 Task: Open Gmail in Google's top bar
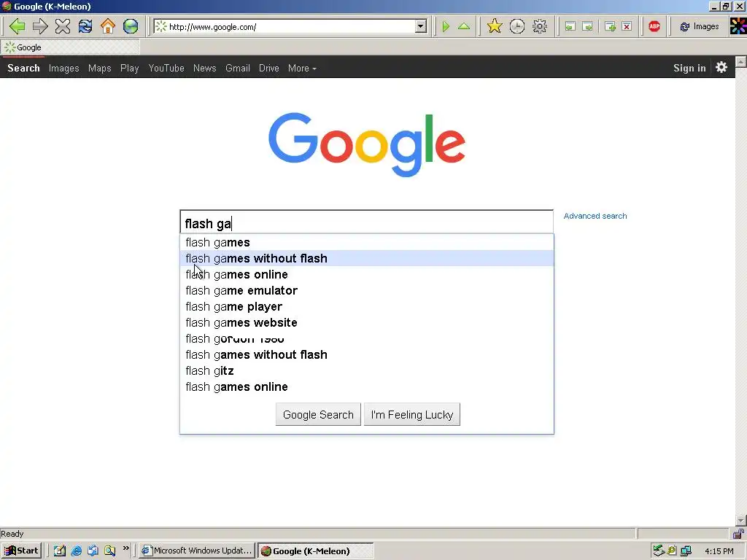click(x=238, y=68)
